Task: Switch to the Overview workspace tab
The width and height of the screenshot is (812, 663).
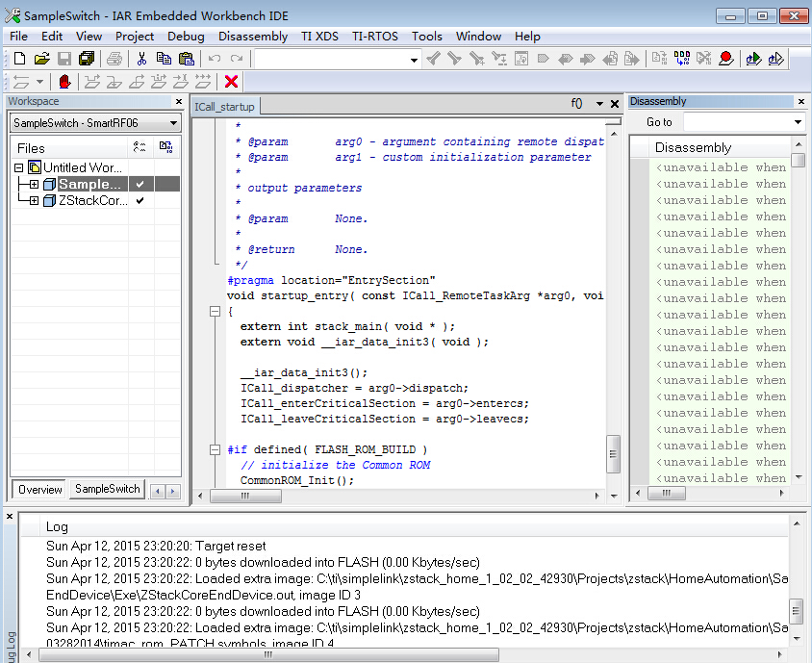Action: 39,490
